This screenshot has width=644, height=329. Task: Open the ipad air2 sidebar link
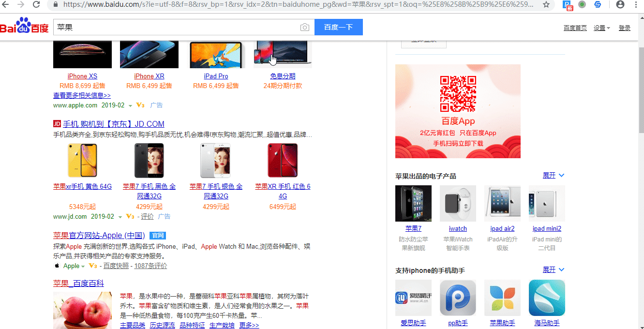tap(502, 228)
